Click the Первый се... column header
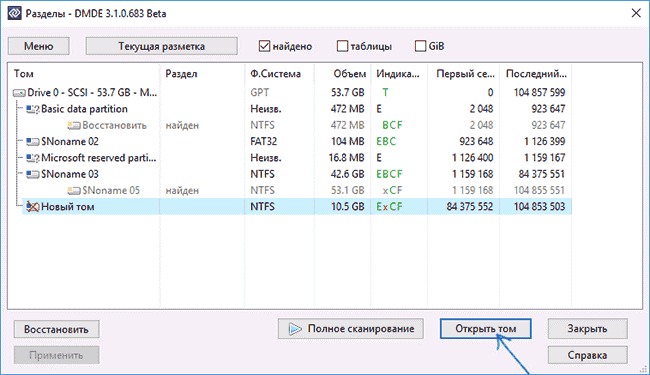Screen dimensions: 650x375 [465, 74]
